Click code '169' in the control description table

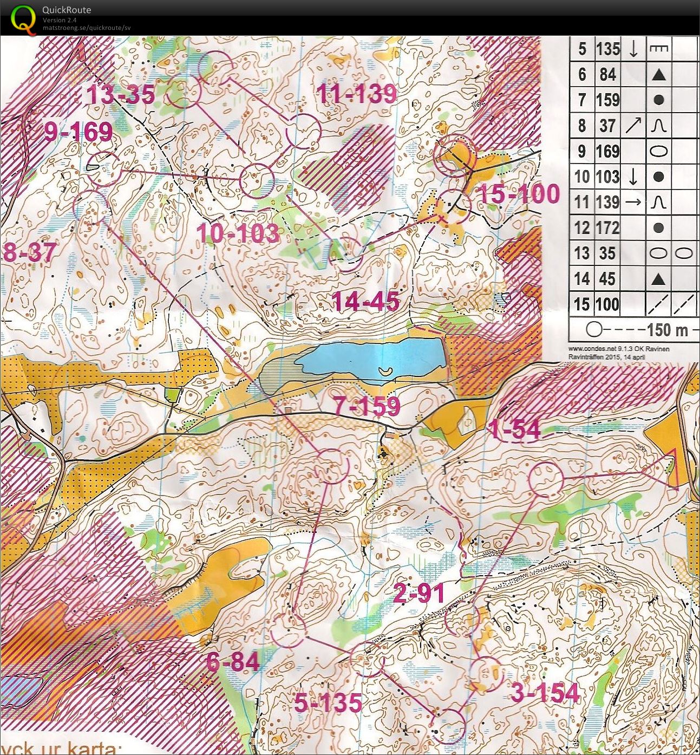(x=607, y=151)
